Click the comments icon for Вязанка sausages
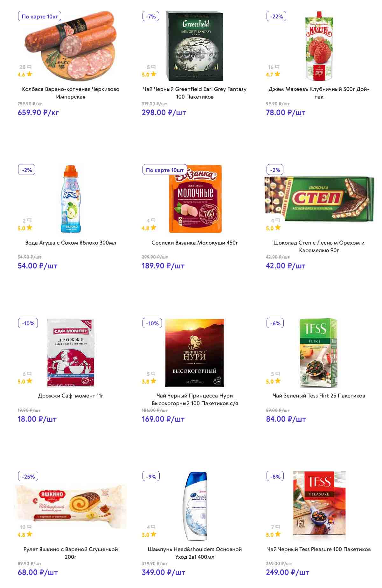 pyautogui.click(x=153, y=220)
